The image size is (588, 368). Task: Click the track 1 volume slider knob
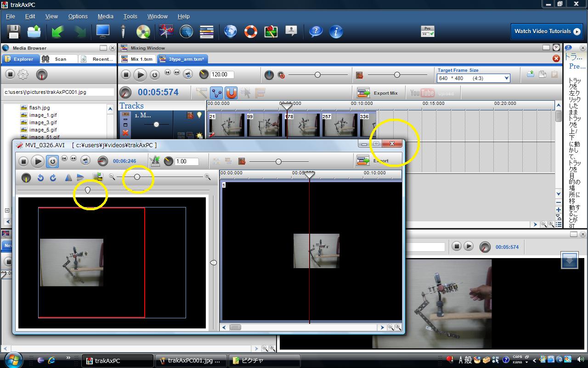pos(156,124)
